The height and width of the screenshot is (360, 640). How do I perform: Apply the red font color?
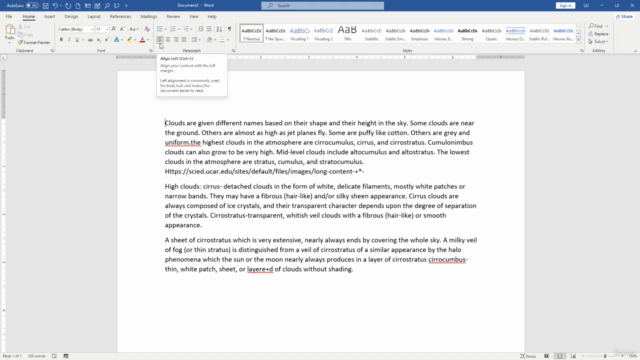[142, 40]
